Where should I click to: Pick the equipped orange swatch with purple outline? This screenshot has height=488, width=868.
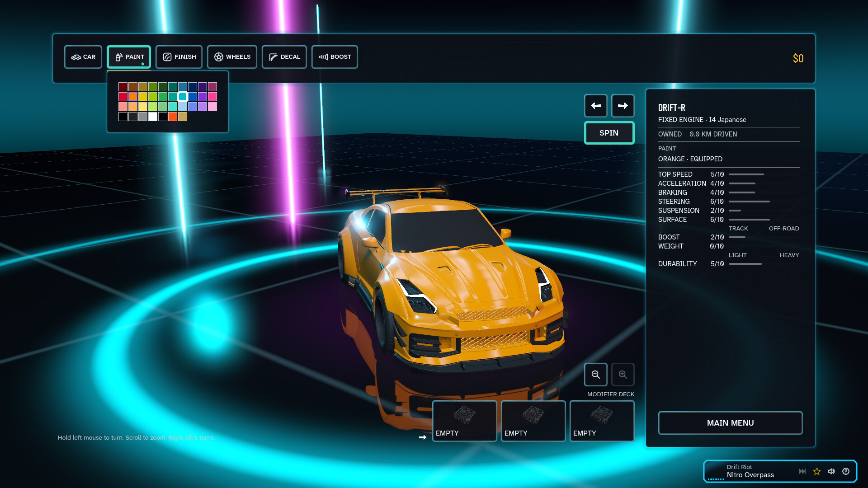[x=133, y=97]
